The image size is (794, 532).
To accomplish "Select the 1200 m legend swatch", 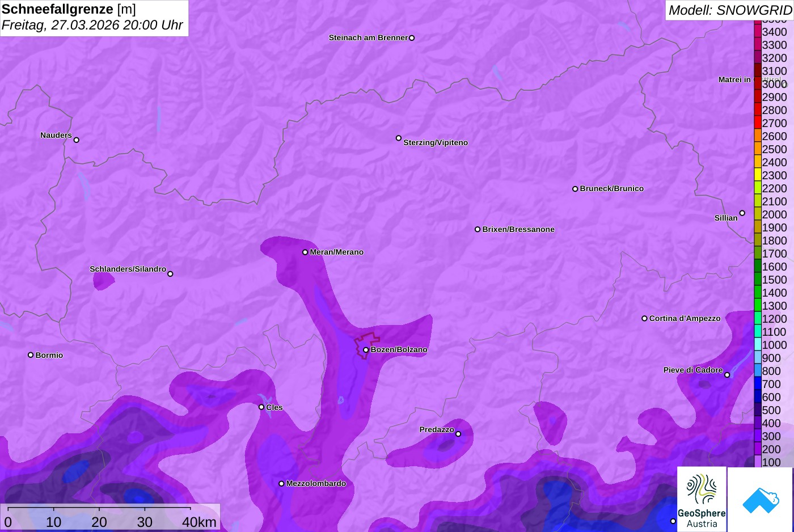I will point(758,318).
